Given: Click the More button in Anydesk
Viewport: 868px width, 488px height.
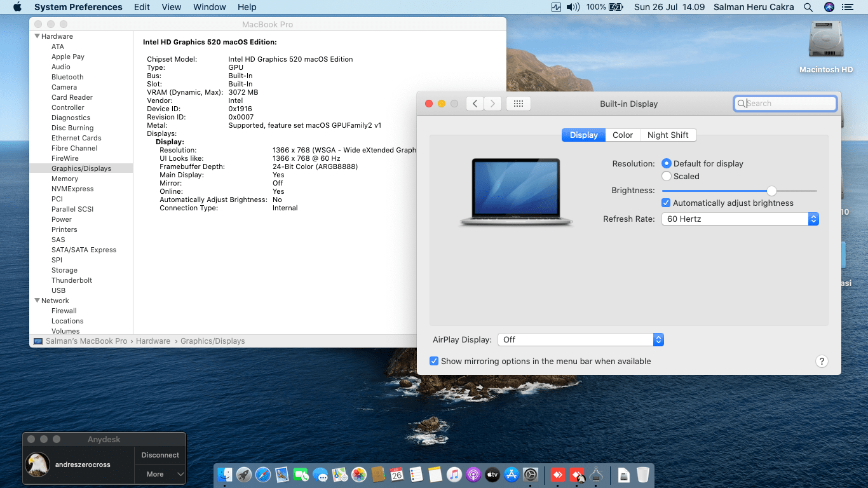Looking at the screenshot, I should coord(155,474).
